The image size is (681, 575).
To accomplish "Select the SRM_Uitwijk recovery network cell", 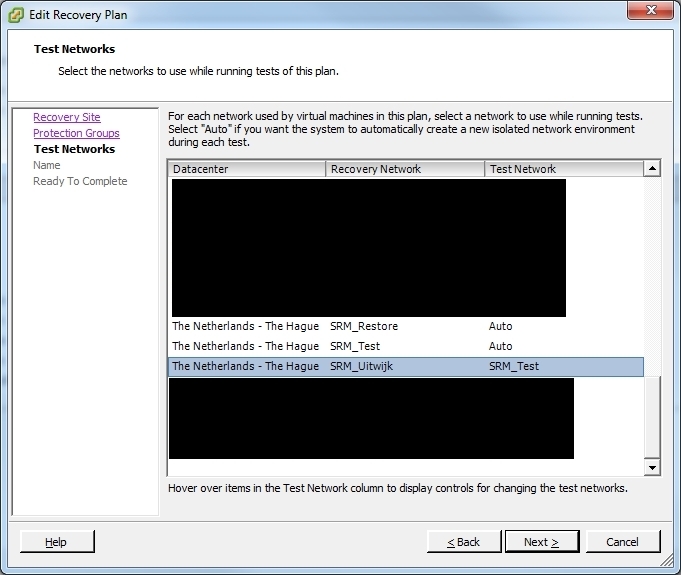I will click(361, 366).
